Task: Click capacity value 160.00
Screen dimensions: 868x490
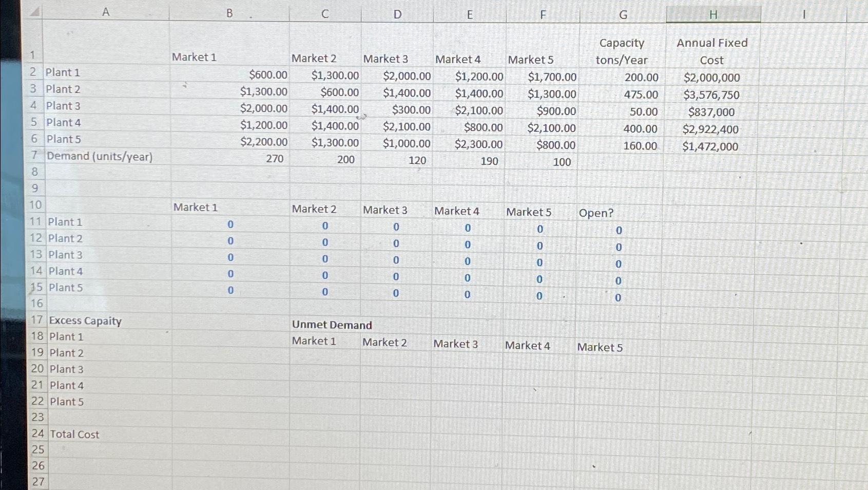Action: tap(640, 146)
